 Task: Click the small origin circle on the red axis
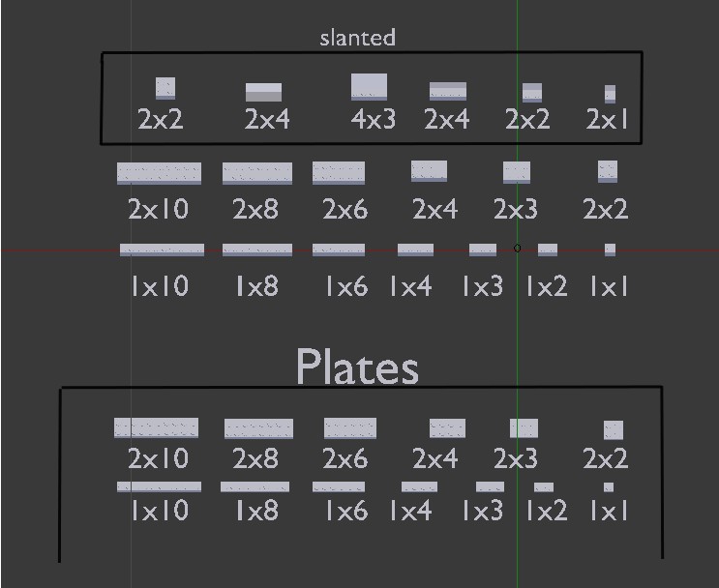coord(517,249)
